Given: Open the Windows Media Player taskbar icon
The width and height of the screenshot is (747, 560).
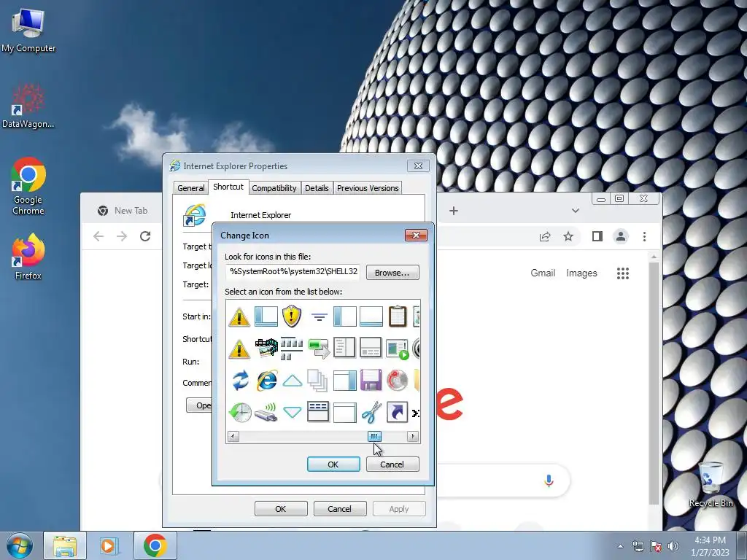Looking at the screenshot, I should point(108,545).
